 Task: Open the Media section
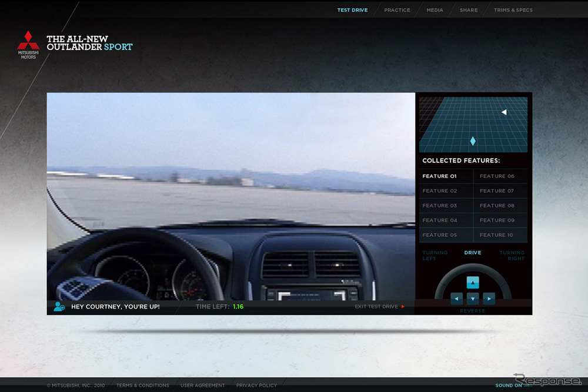(x=435, y=10)
